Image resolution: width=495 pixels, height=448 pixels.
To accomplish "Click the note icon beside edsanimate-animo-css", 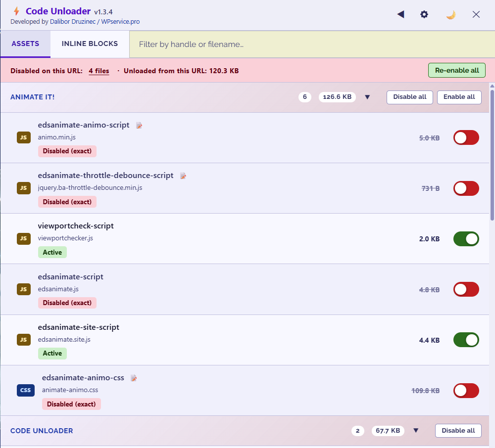I will 133,377.
